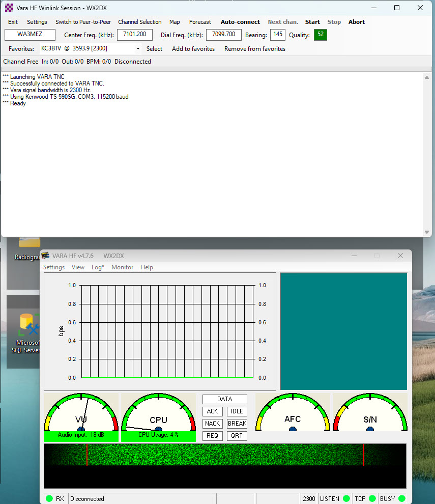This screenshot has width=435, height=504.
Task: Open the Channel Selection menu
Action: (x=139, y=22)
